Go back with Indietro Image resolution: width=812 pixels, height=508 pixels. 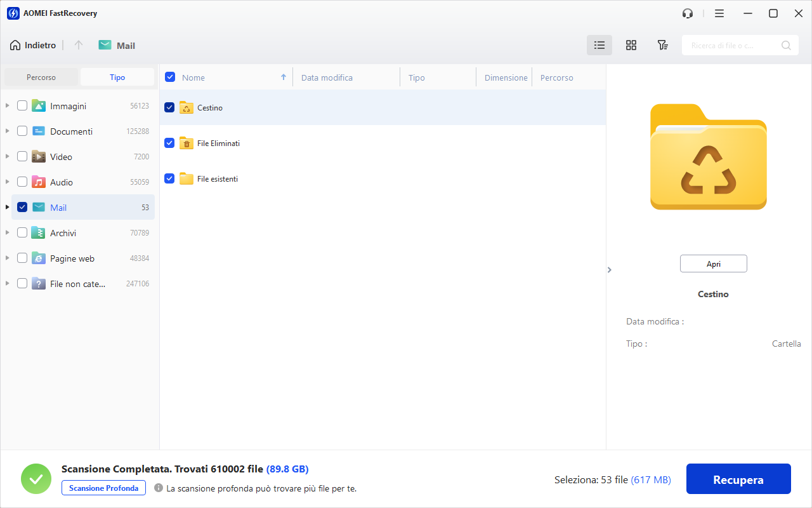click(33, 45)
